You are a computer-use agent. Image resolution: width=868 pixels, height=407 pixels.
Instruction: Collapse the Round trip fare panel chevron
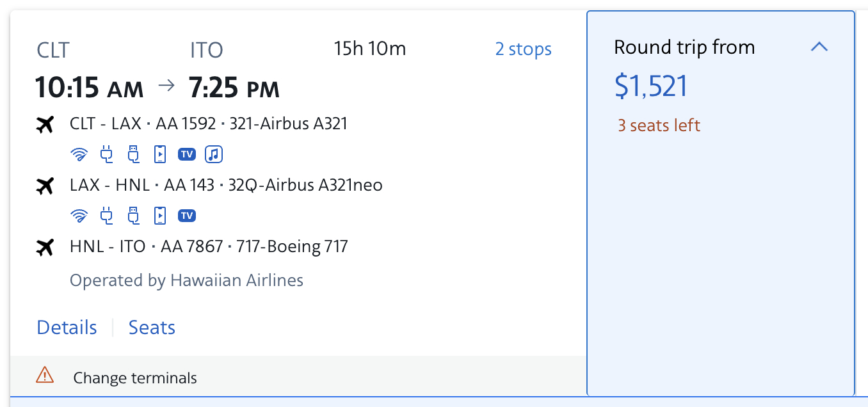[x=819, y=47]
